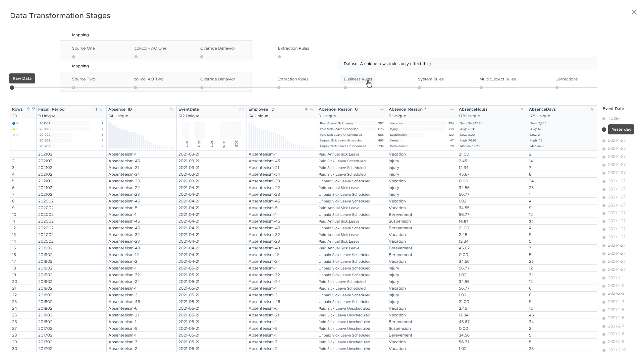Click the Employee_ID asterisk key icon
Image resolution: width=644 pixels, height=362 pixels.
click(x=306, y=109)
